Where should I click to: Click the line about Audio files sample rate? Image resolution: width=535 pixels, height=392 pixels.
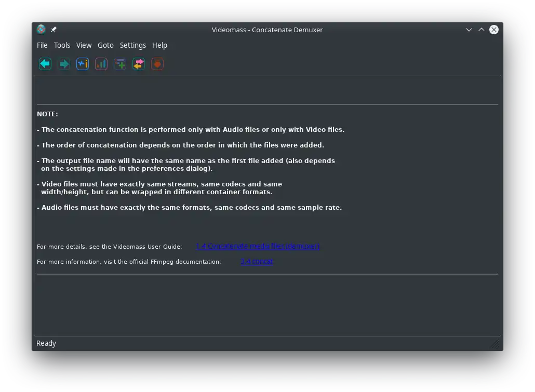point(190,208)
